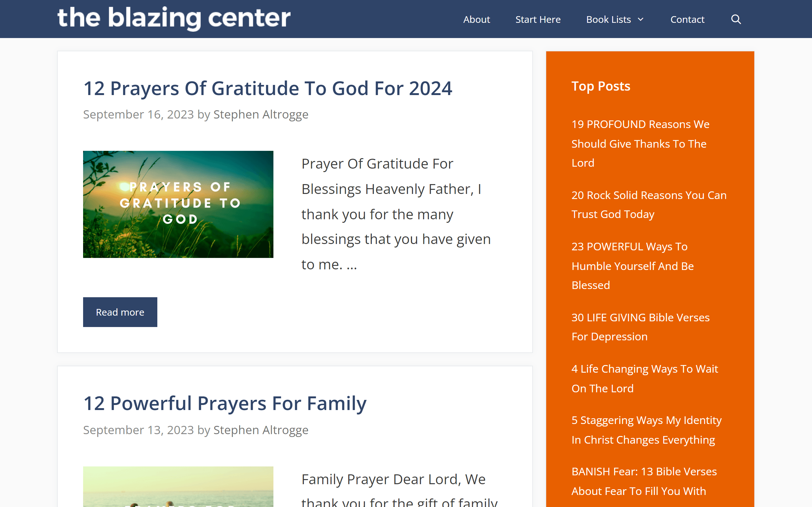Screen dimensions: 812x507
Task: Click the search icon in the navigation bar
Action: coord(736,19)
